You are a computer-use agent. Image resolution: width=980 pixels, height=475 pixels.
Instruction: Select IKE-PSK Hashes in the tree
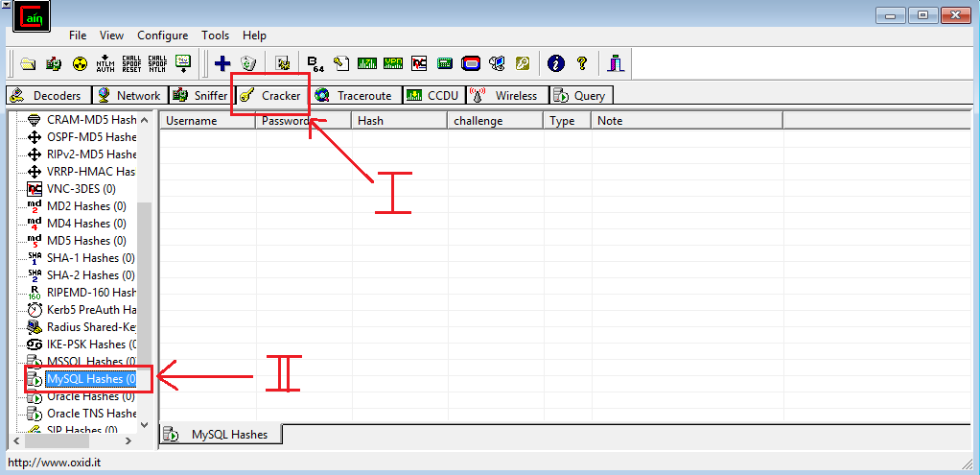click(x=91, y=344)
